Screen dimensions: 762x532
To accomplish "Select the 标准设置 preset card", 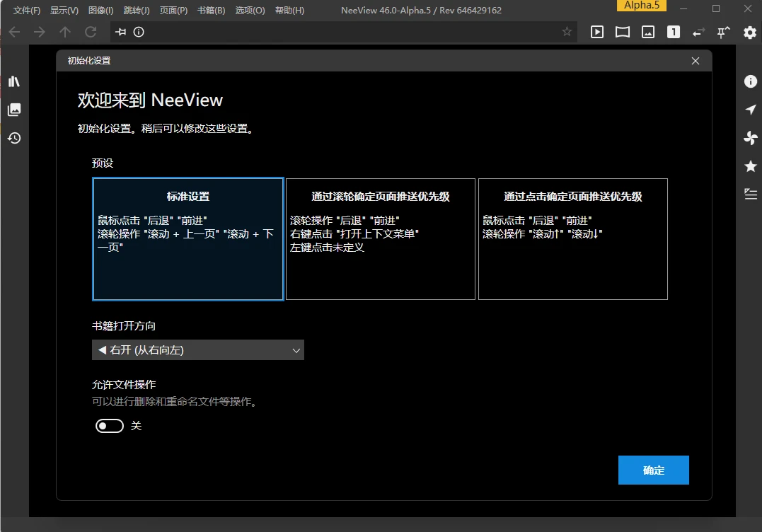I will (187, 239).
